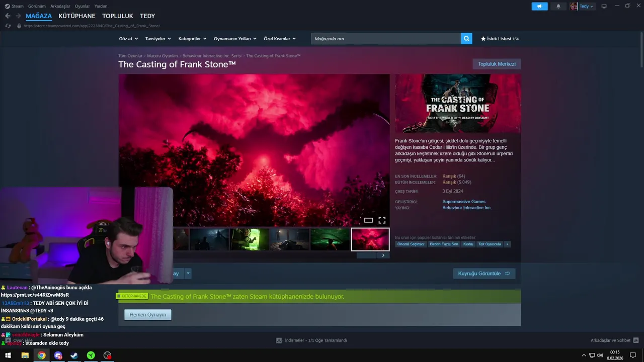Click the downloads icon in bottom bar

279,340
